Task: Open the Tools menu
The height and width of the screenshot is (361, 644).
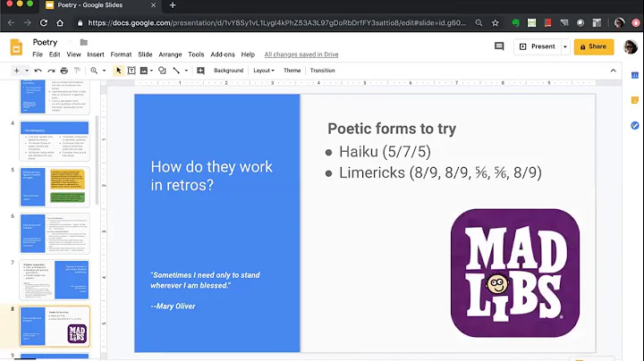Action: 196,55
